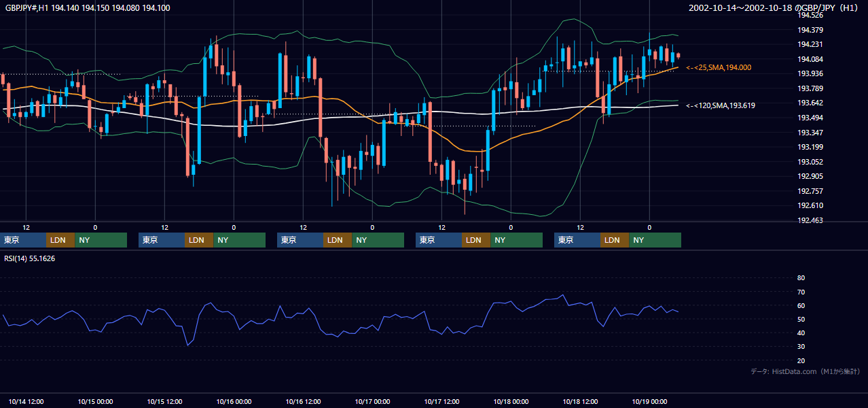868x408 pixels.
Task: Click price axis label 192.463
Action: (x=810, y=220)
